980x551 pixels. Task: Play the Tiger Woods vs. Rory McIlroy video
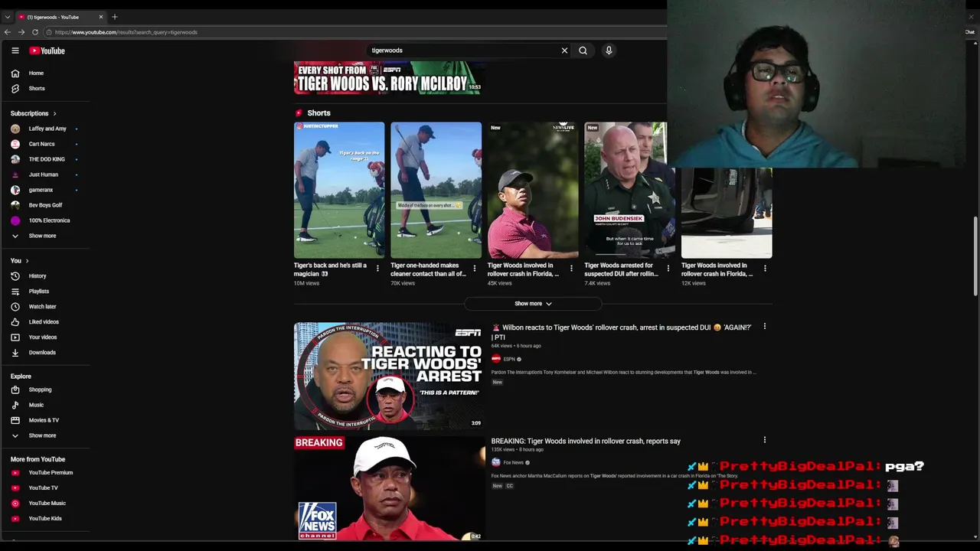(388, 78)
